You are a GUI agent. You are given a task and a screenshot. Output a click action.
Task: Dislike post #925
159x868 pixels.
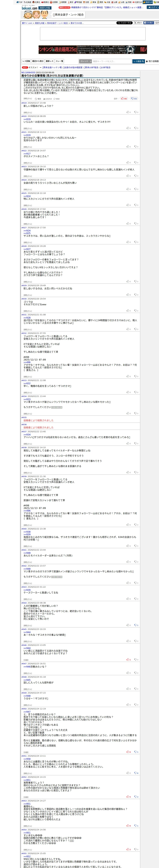tap(136, 205)
